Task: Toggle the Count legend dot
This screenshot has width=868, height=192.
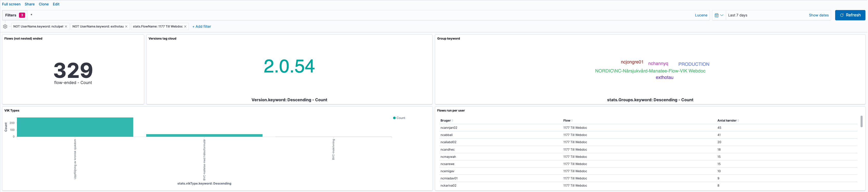Action: pos(394,118)
